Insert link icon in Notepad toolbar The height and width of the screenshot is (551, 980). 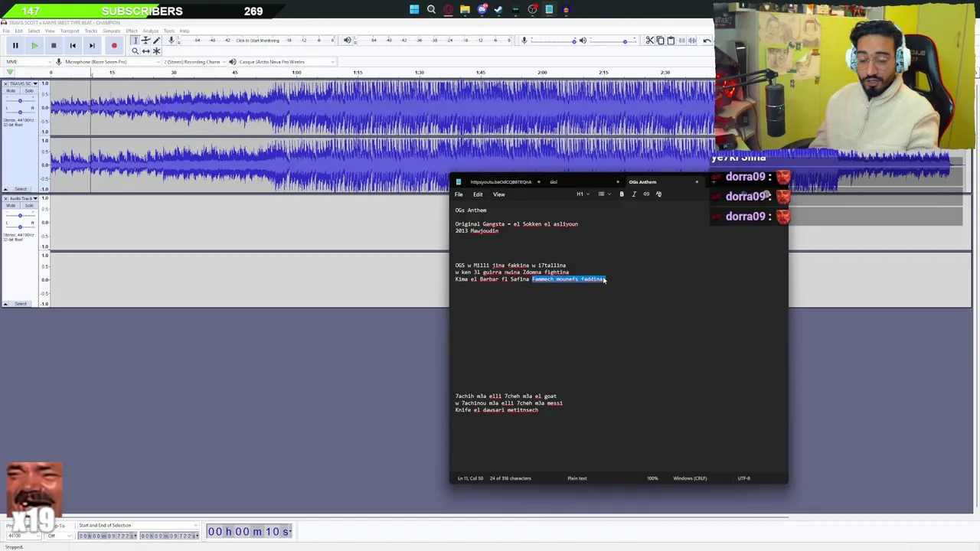[x=646, y=194]
